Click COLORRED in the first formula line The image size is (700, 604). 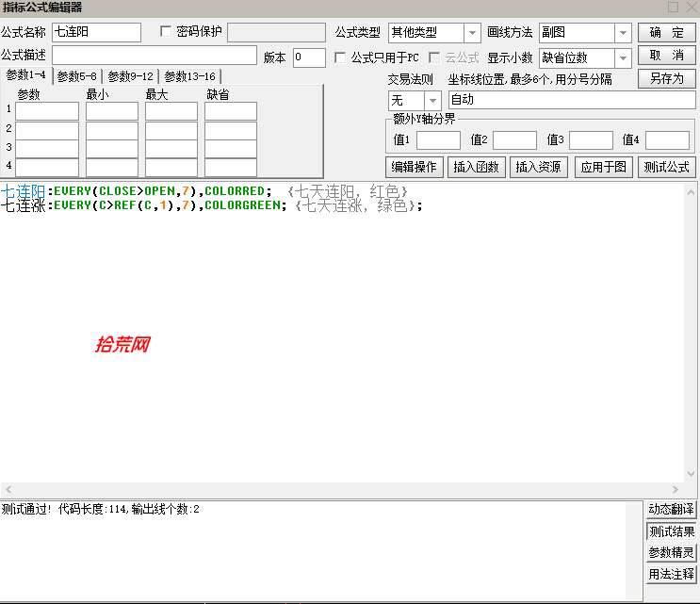coord(235,191)
